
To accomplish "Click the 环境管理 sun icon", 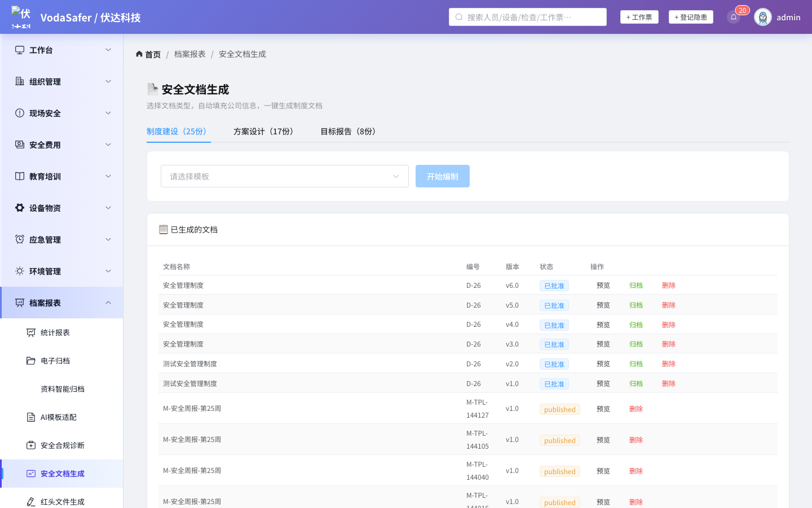I will [x=20, y=271].
